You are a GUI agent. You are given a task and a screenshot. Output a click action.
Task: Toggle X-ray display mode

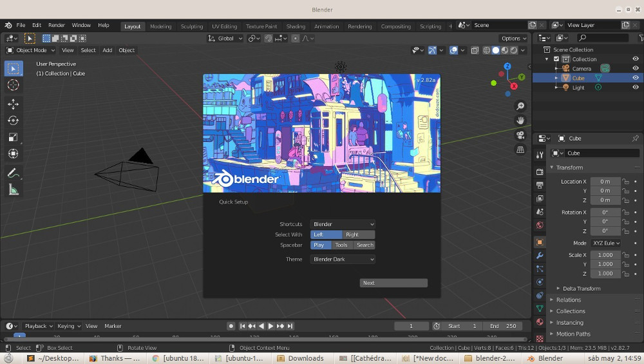tap(475, 50)
